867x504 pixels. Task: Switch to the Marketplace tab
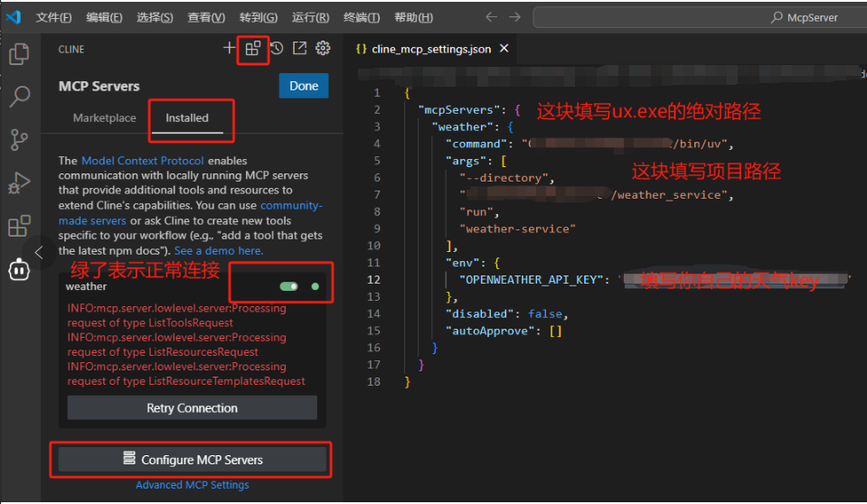click(105, 117)
